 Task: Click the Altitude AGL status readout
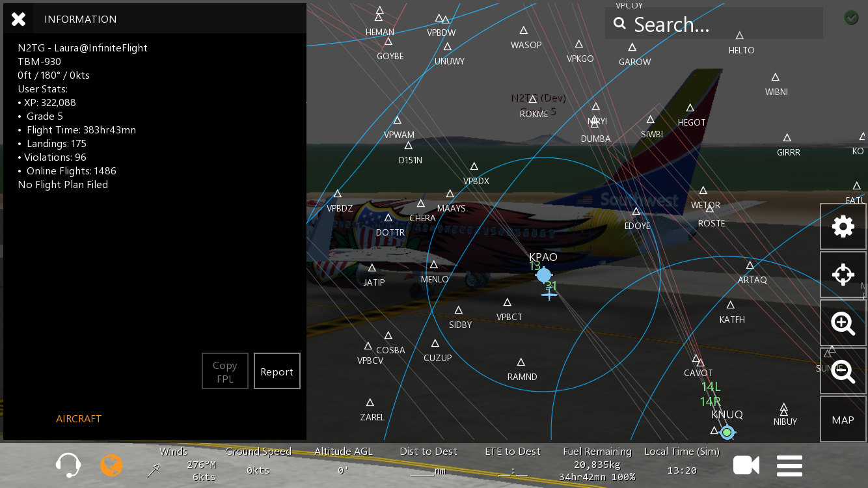point(343,461)
